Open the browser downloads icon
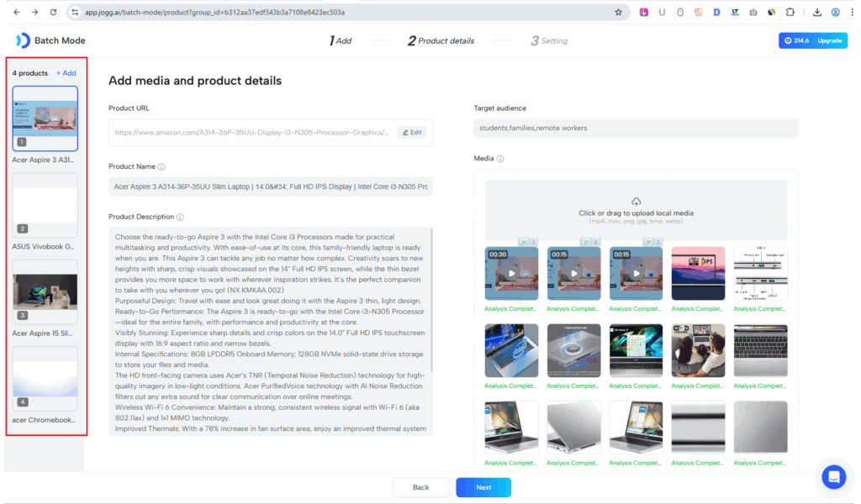Image resolution: width=861 pixels, height=504 pixels. pyautogui.click(x=816, y=13)
